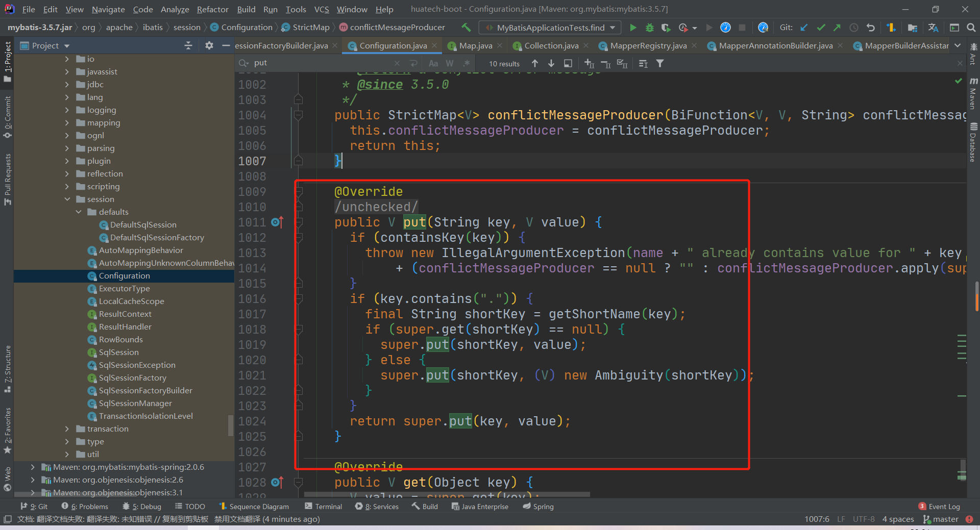Click Search Everywhere magnifier icon

click(x=971, y=28)
